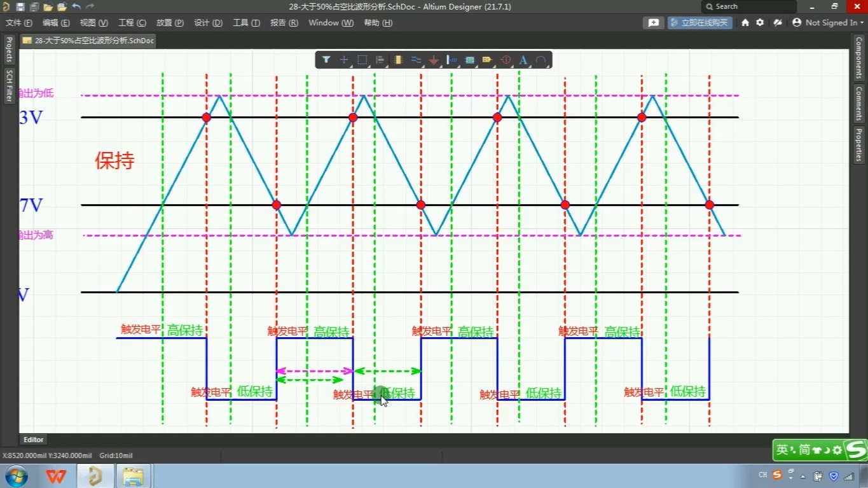Viewport: 868px width, 488px height.
Task: Open the Components side panel
Action: click(x=858, y=58)
